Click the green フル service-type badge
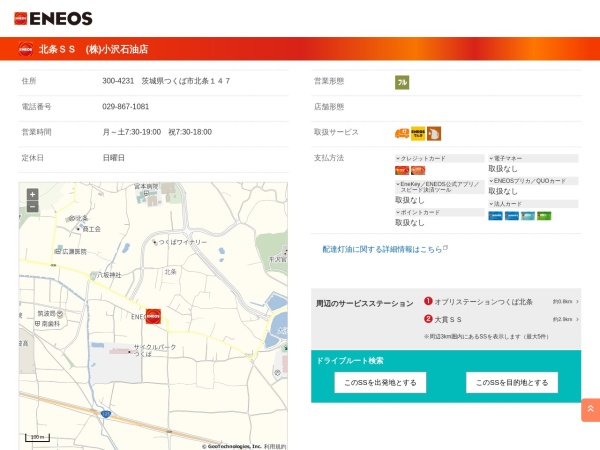The width and height of the screenshot is (600, 450). point(402,82)
